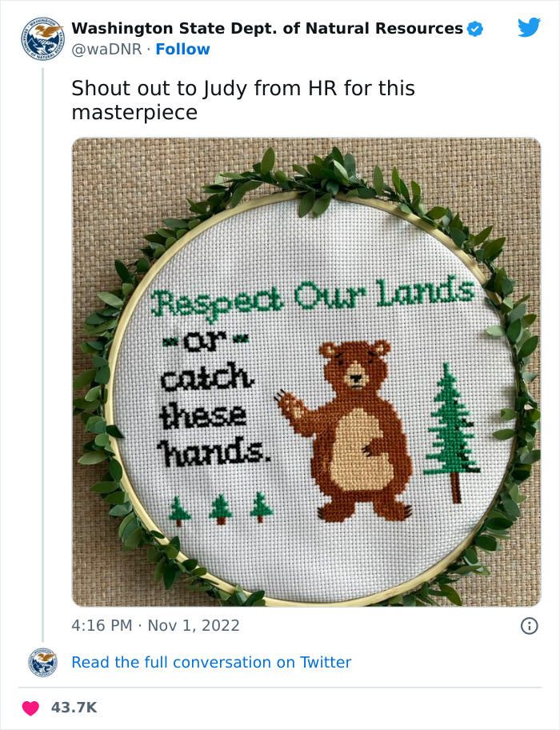The image size is (560, 730).
Task: Click the blue verified badge next to the name
Action: (x=474, y=28)
